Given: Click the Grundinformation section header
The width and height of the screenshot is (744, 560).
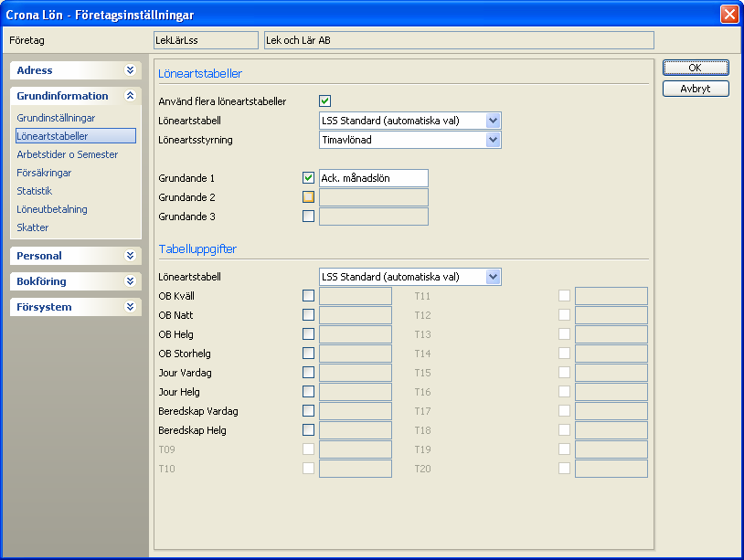Looking at the screenshot, I should 76,96.
